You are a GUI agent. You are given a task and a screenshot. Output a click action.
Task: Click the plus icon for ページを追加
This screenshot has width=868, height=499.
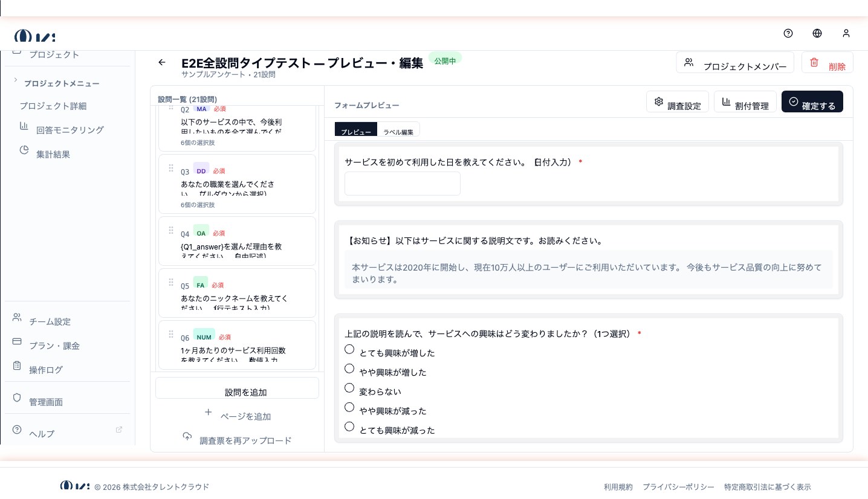(208, 412)
